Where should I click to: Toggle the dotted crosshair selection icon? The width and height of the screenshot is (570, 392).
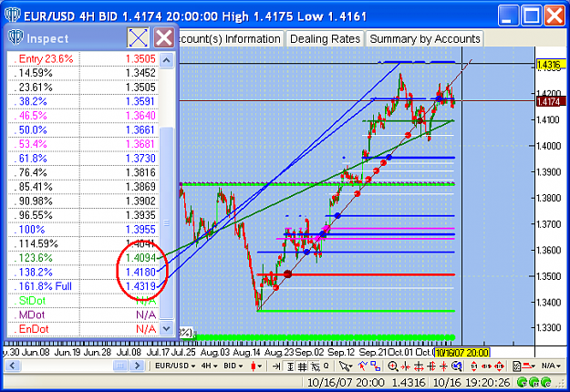316,366
